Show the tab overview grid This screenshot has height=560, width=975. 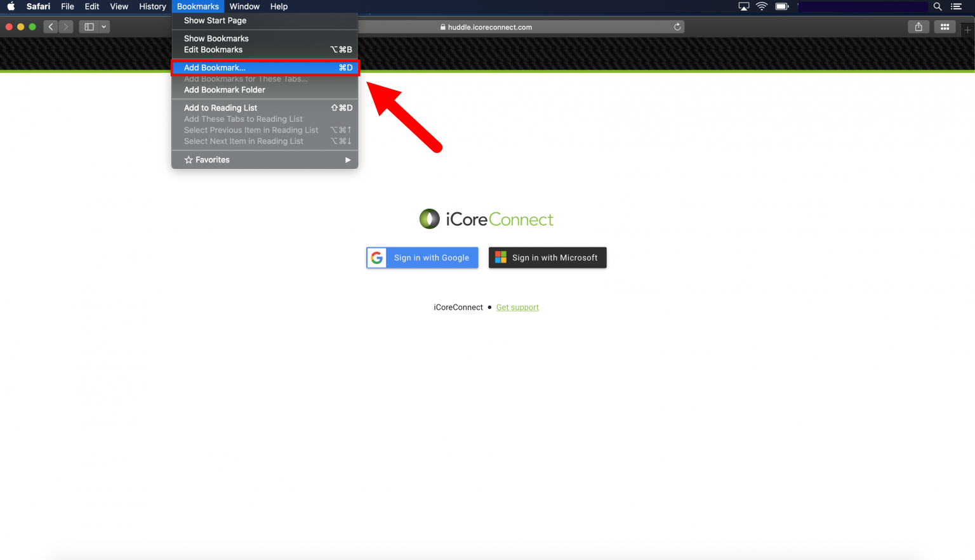[x=945, y=27]
